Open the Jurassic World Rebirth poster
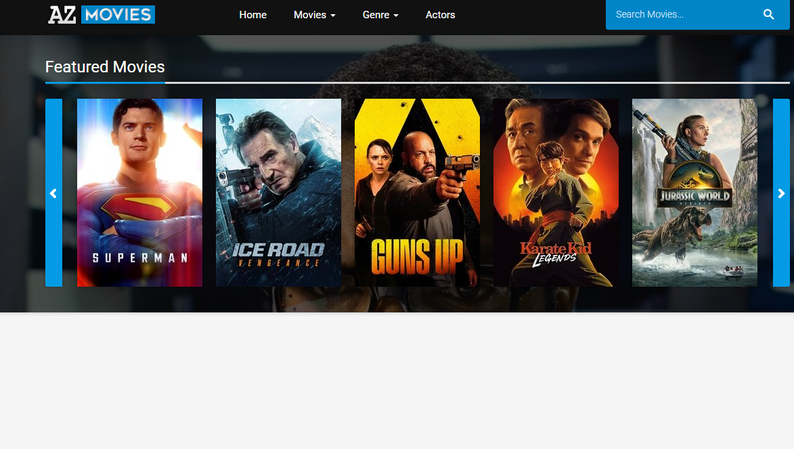 click(695, 193)
